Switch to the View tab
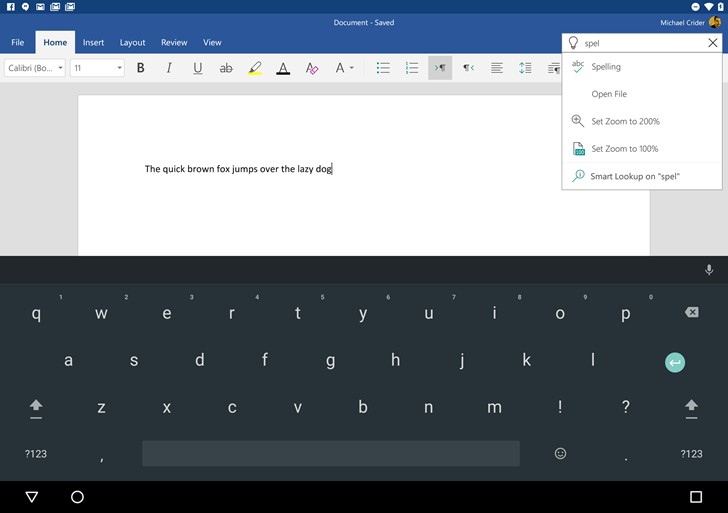 [x=212, y=42]
